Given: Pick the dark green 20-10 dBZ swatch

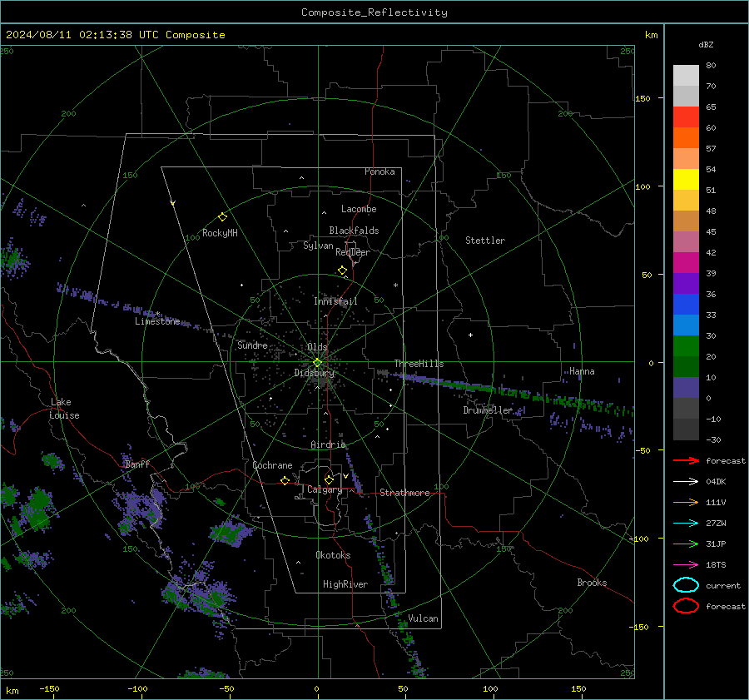Looking at the screenshot, I should pos(686,367).
